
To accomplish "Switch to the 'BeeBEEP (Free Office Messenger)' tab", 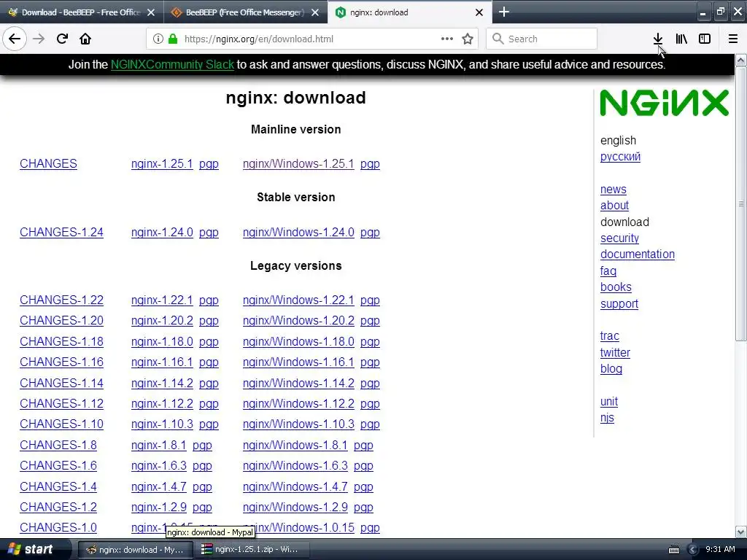I will (245, 12).
